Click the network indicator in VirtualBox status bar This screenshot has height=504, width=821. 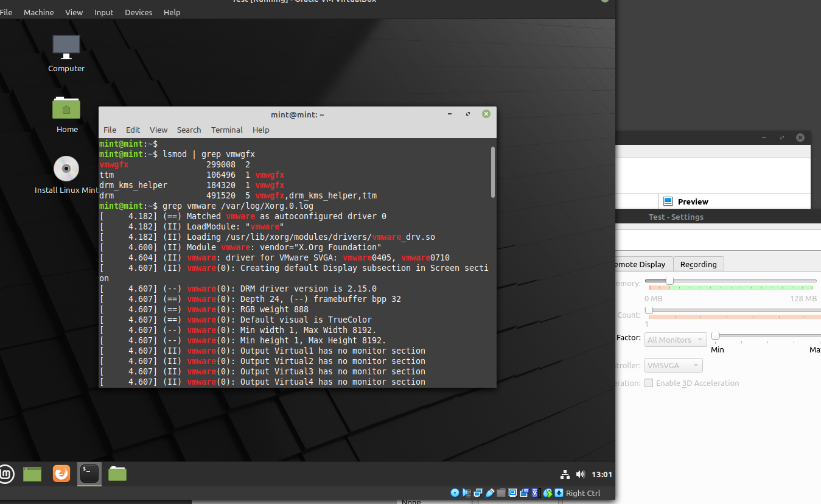click(478, 493)
